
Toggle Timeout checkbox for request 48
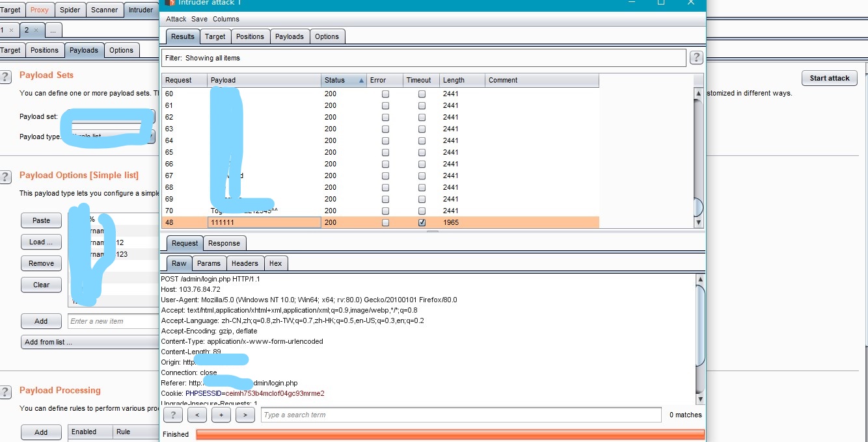(422, 222)
